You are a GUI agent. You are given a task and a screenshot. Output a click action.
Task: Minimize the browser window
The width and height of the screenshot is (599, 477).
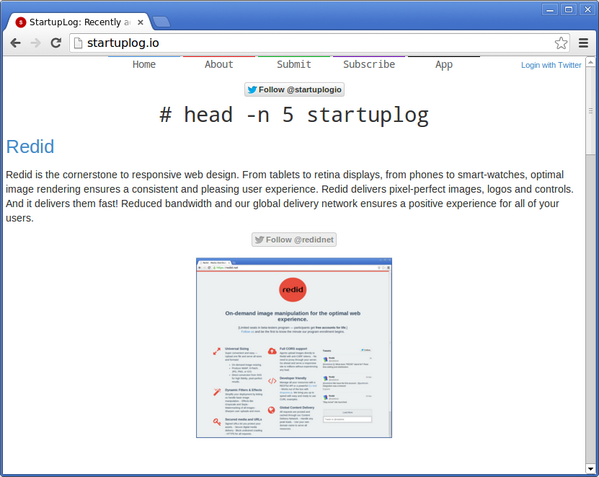tap(550, 10)
